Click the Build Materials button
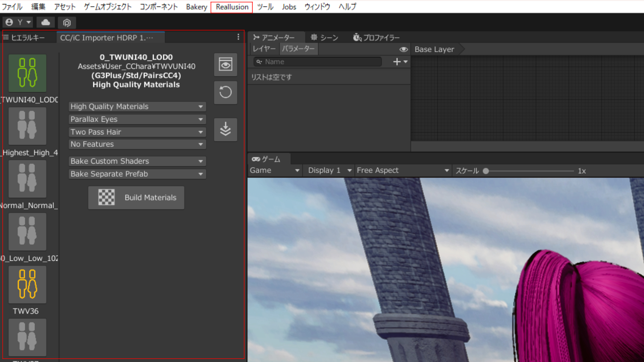644x362 pixels. pyautogui.click(x=150, y=197)
